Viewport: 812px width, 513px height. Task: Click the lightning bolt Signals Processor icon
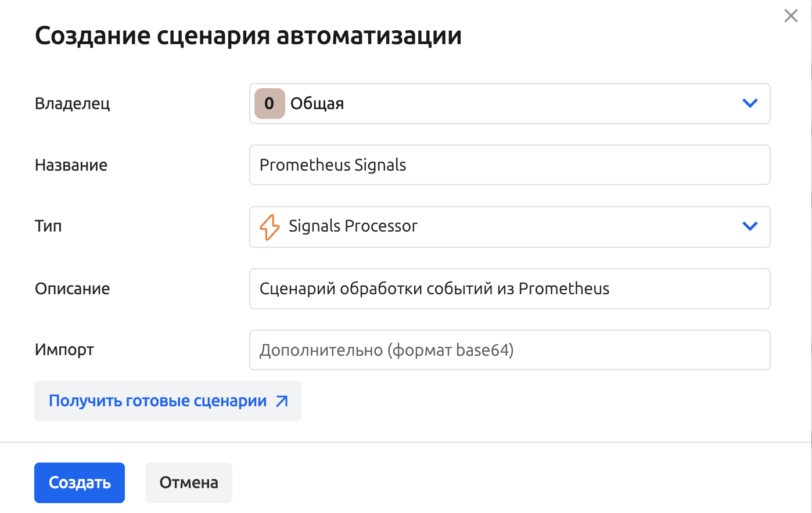click(x=270, y=227)
